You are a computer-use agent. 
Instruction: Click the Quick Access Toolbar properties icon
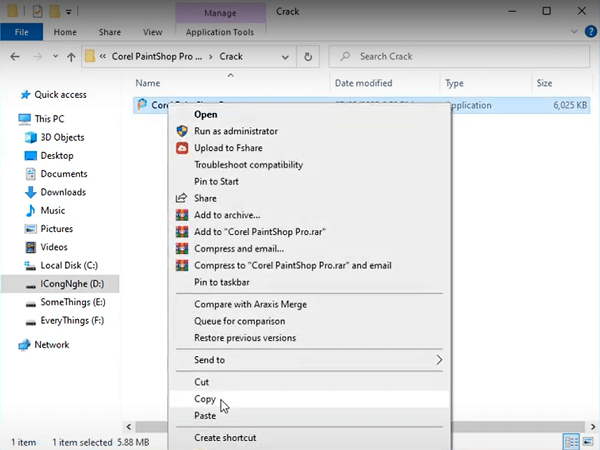point(37,12)
